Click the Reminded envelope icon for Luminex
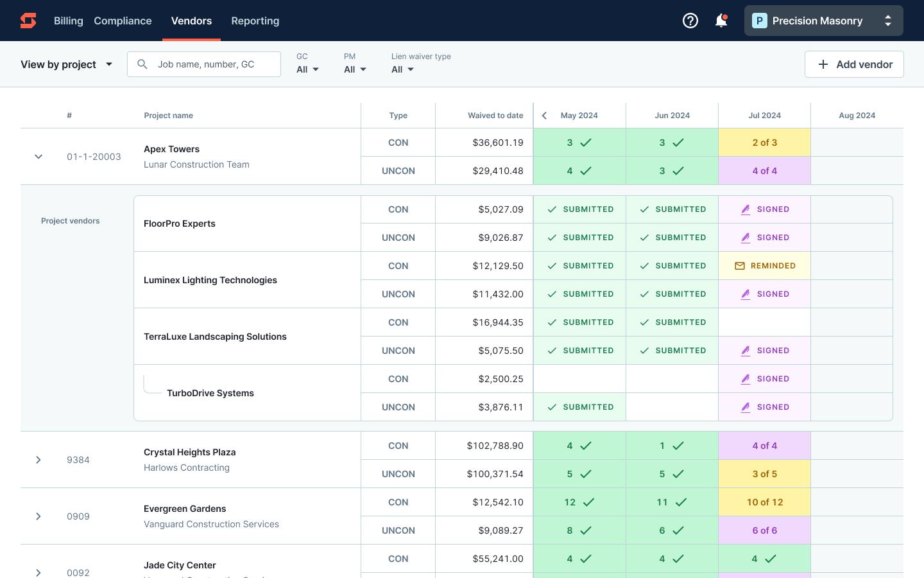 click(740, 266)
